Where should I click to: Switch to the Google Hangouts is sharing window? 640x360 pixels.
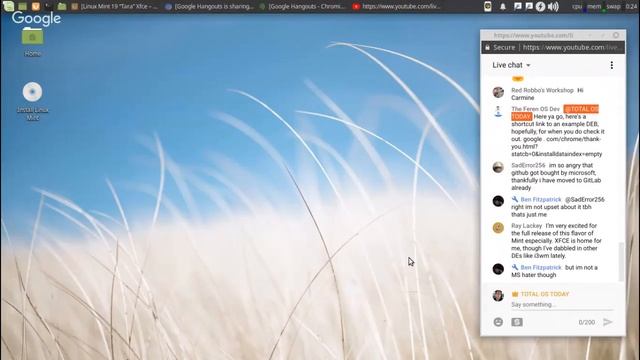pos(210,7)
